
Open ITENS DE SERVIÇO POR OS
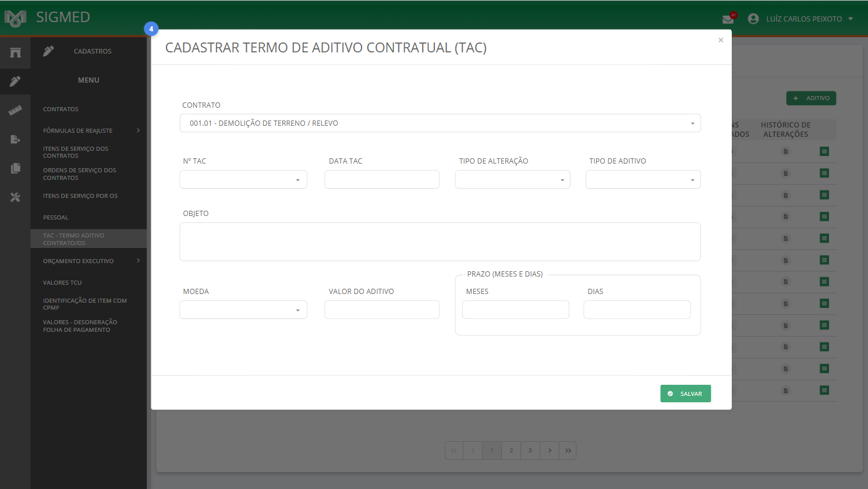(x=80, y=196)
